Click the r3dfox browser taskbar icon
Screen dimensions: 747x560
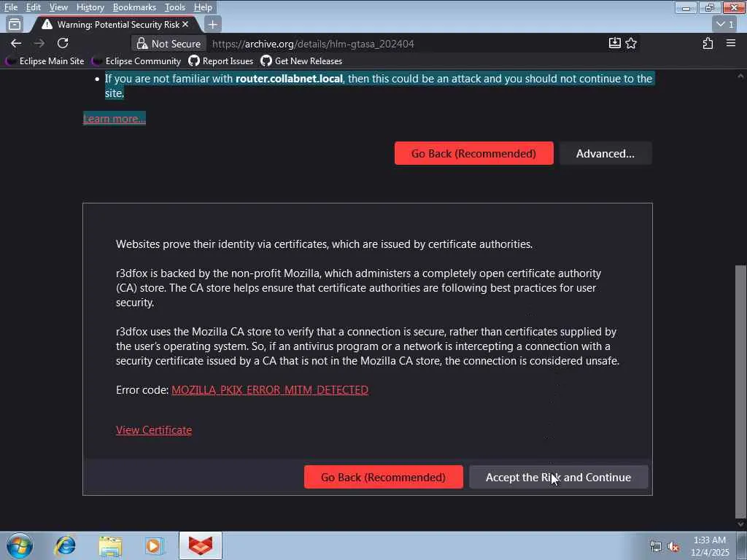pos(201,545)
